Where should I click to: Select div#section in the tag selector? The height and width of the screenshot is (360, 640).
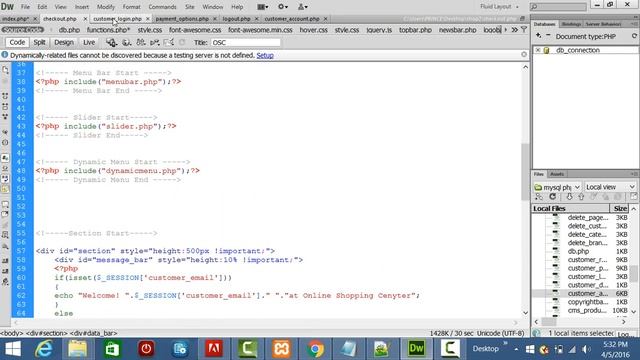pyautogui.click(x=47, y=333)
